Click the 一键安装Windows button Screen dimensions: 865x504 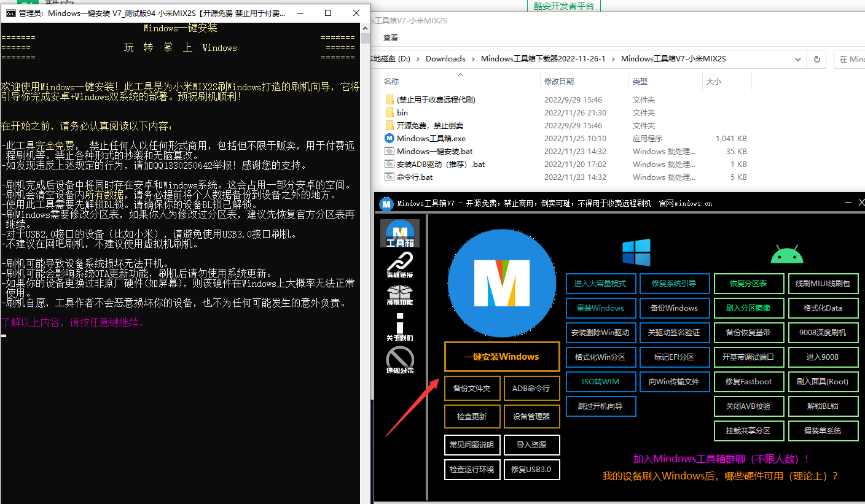[x=502, y=357]
